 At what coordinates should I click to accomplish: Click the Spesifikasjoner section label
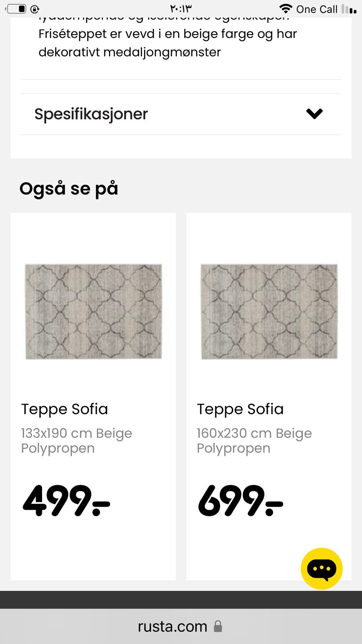pyautogui.click(x=91, y=114)
